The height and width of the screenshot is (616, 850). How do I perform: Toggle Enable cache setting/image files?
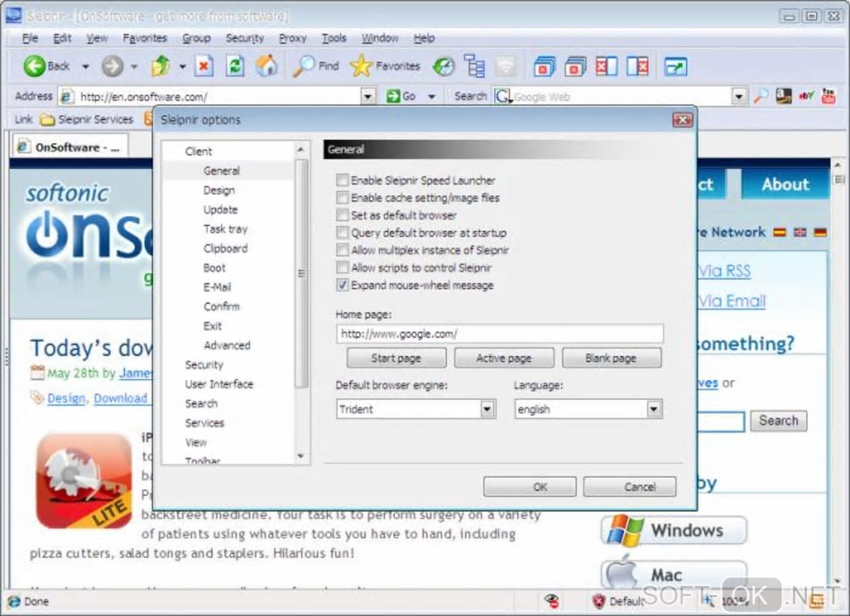tap(342, 198)
